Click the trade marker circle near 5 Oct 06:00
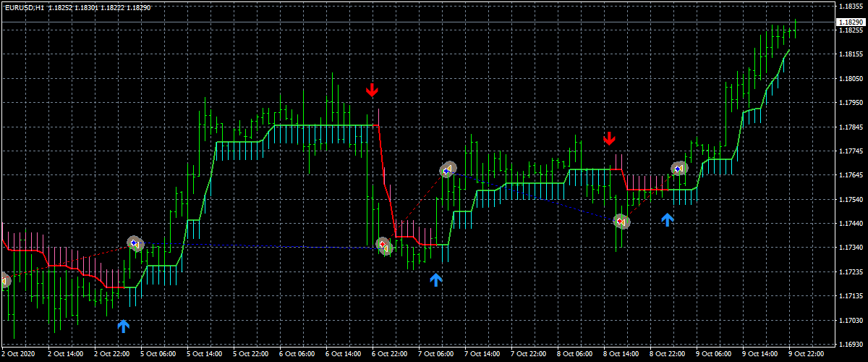 pos(135,243)
